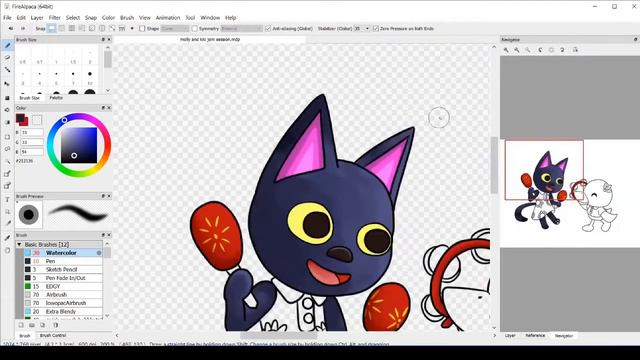Image resolution: width=640 pixels, height=360 pixels.
Task: Open the Symmetry type dropdown
Action: click(x=241, y=29)
